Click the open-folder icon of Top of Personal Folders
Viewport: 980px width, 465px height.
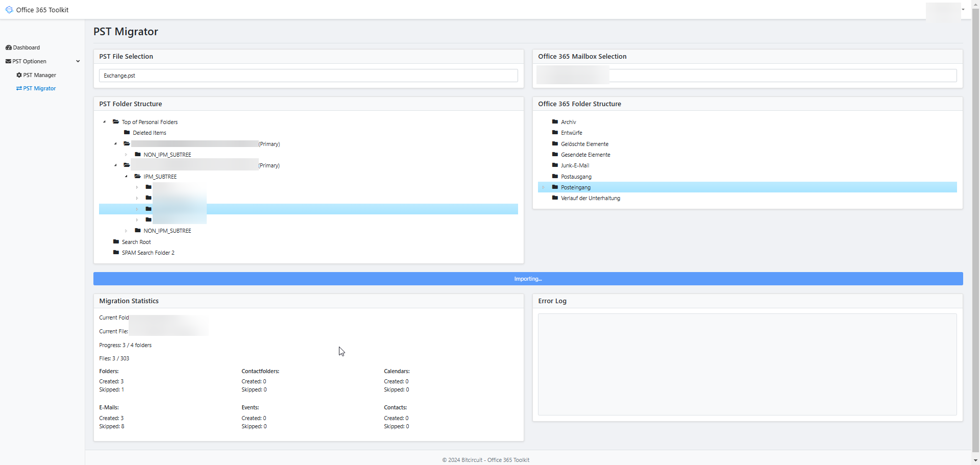pyautogui.click(x=116, y=122)
